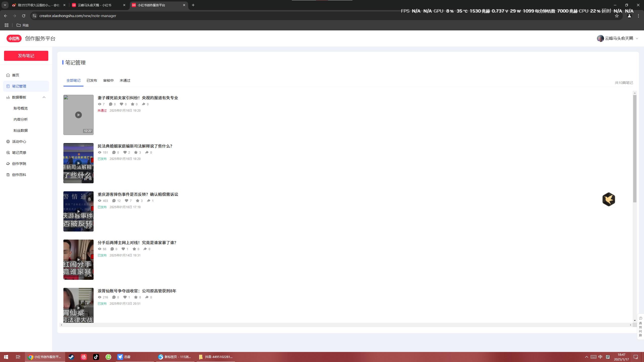Open 账号概览 under 数据看板

coord(21,108)
